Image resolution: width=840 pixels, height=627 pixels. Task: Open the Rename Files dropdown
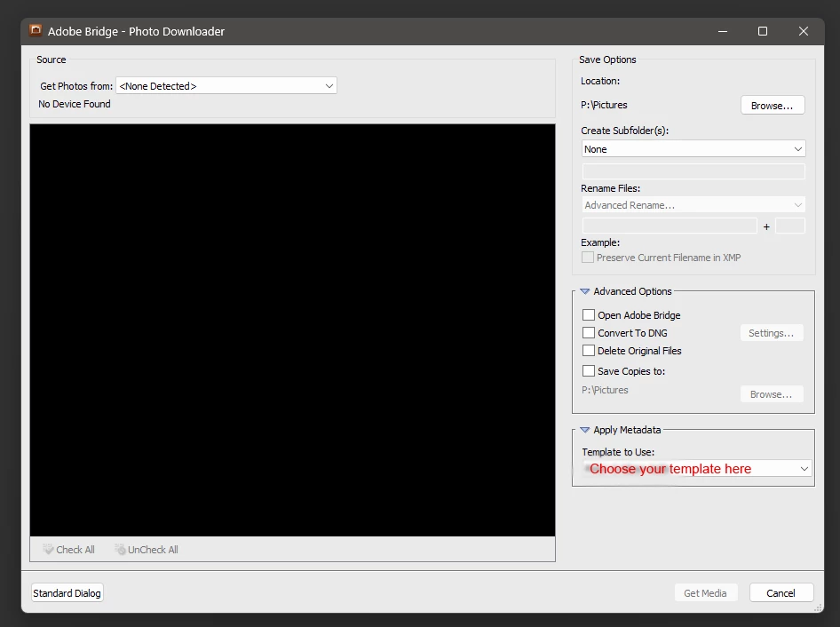[693, 205]
